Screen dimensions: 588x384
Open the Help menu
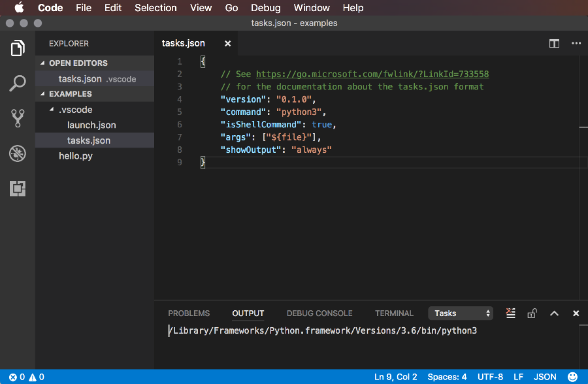(x=353, y=7)
